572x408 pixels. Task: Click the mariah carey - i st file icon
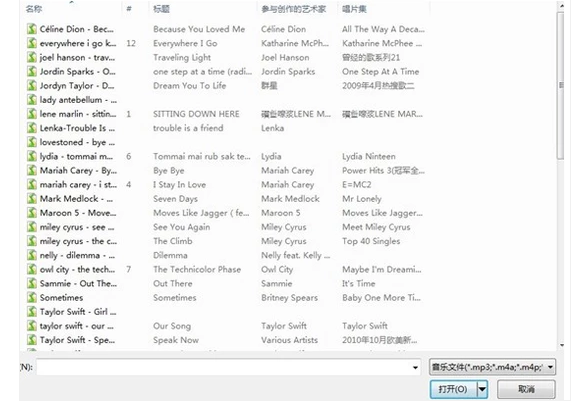coord(32,184)
